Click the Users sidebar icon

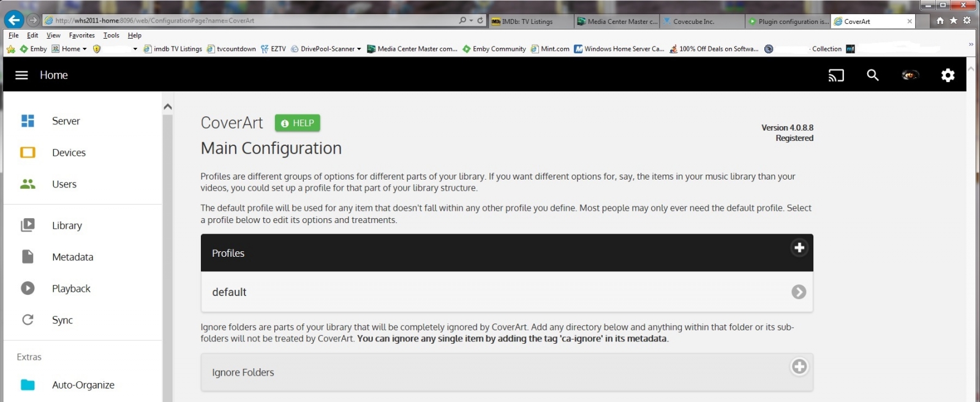coord(28,184)
